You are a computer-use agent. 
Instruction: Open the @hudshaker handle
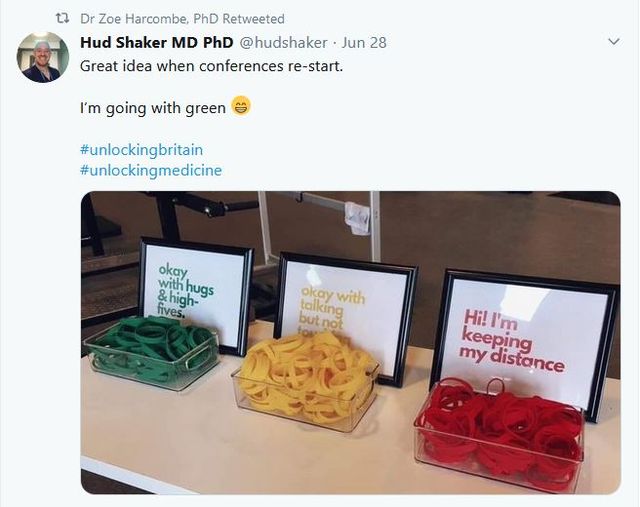pos(283,42)
